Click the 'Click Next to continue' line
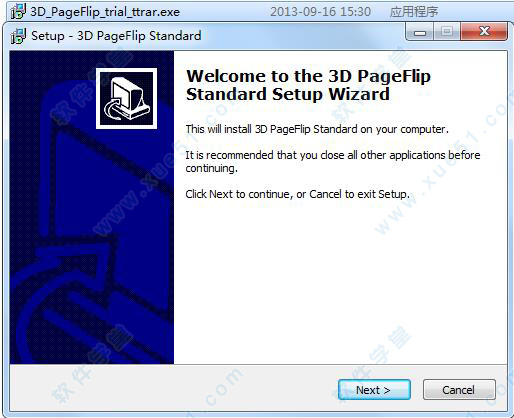The image size is (514, 418). pyautogui.click(x=297, y=194)
